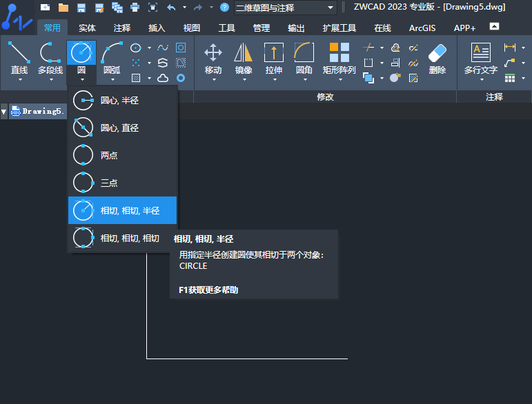Click the Table icon in annotation panel
The image size is (532, 404).
click(x=510, y=79)
